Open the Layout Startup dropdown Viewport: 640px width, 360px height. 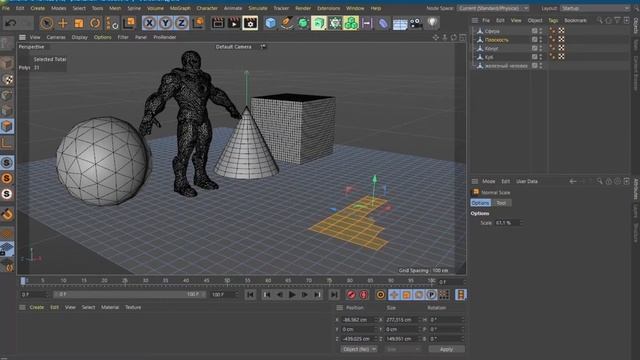(595, 8)
